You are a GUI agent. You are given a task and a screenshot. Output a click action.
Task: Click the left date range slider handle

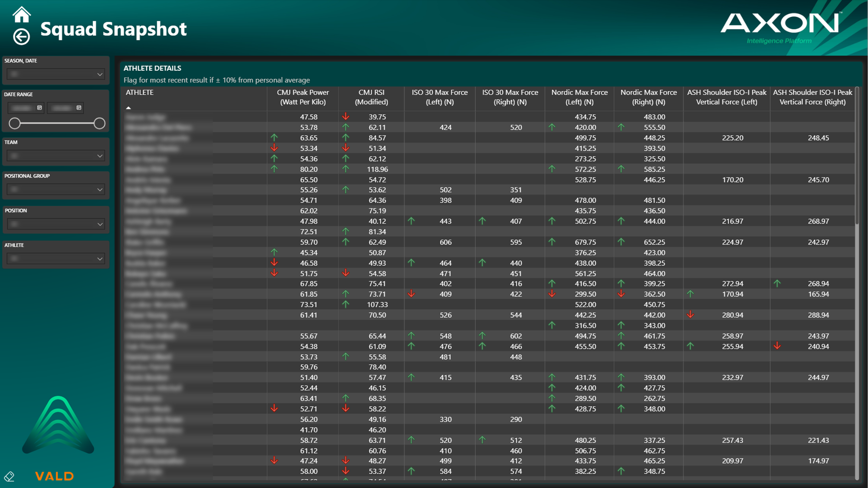point(15,123)
